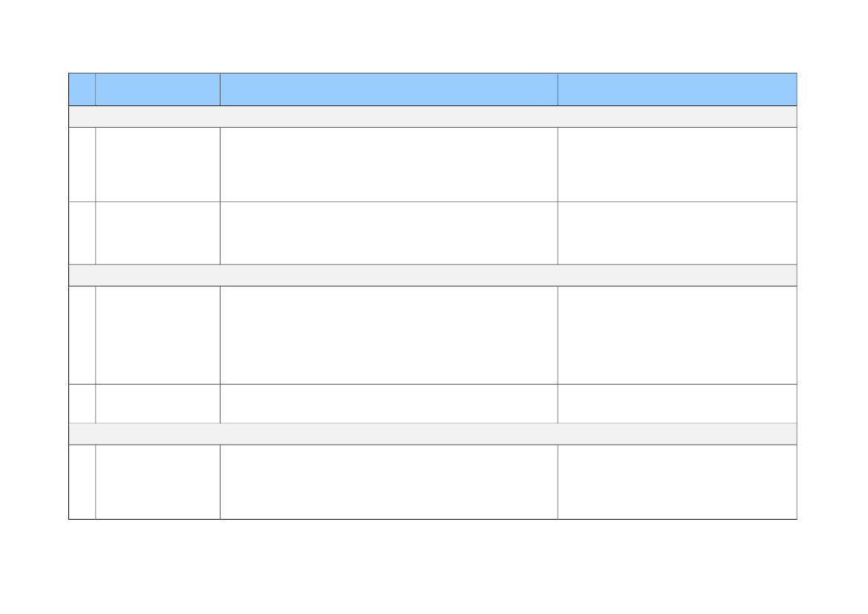Click last-column cell of second data row
The image size is (868, 614).
677,233
